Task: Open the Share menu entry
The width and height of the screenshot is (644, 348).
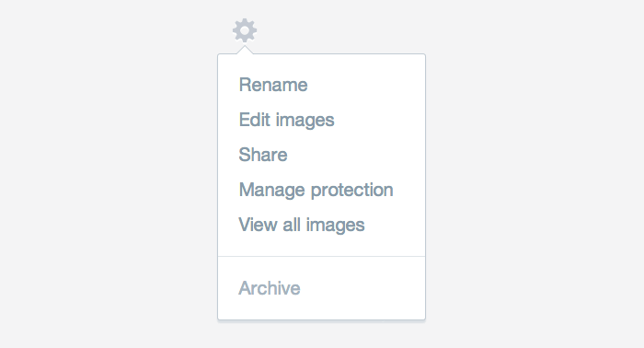Action: click(263, 155)
